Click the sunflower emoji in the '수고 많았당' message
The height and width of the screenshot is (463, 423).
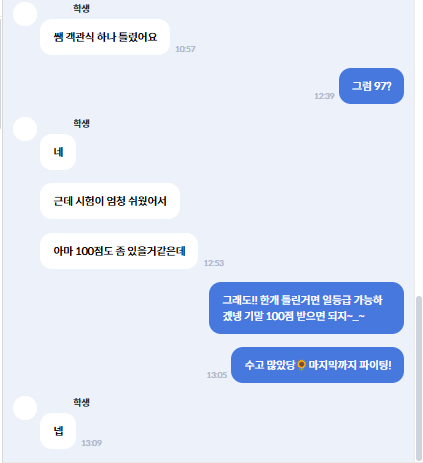tap(301, 365)
